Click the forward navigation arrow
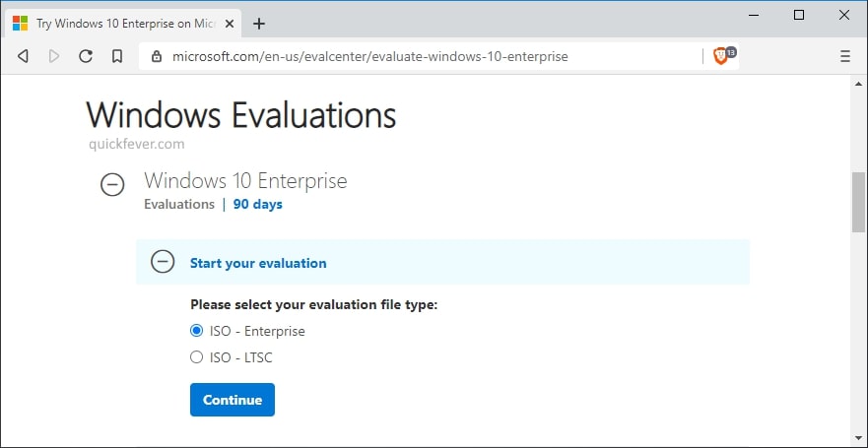Image resolution: width=868 pixels, height=448 pixels. (x=54, y=56)
